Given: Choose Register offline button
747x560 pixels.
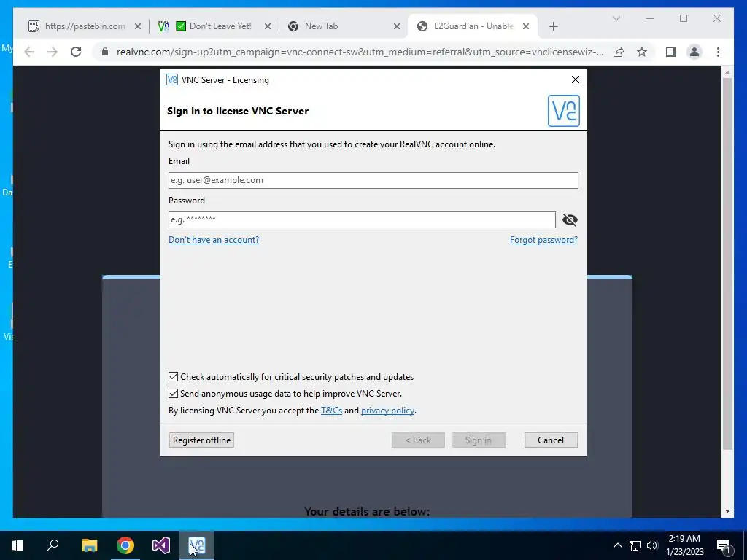Looking at the screenshot, I should tap(201, 440).
